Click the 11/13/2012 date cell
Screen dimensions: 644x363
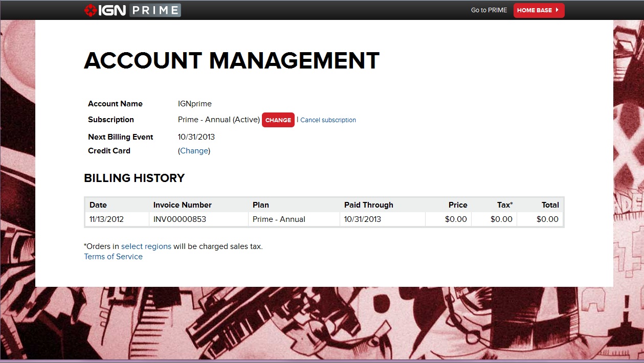tap(117, 219)
